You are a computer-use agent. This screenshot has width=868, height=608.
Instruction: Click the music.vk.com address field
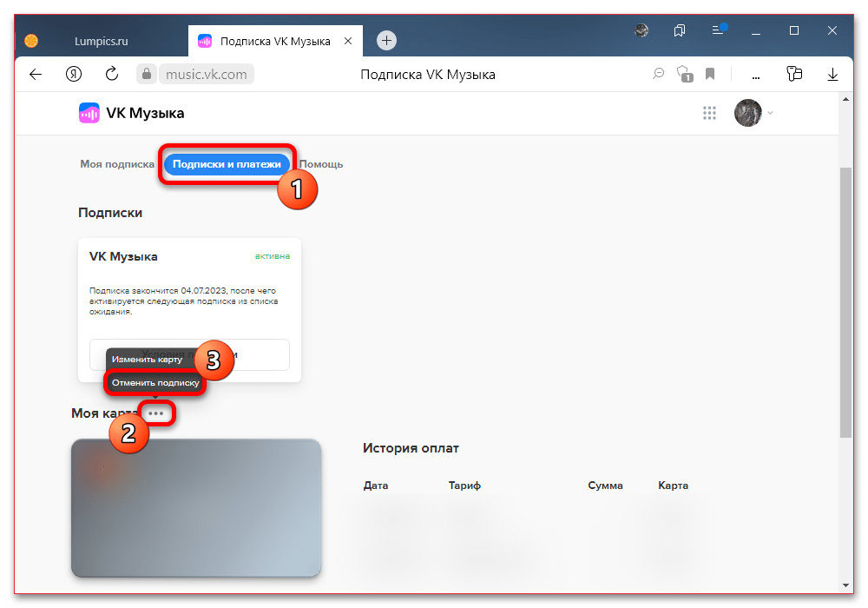coord(207,75)
